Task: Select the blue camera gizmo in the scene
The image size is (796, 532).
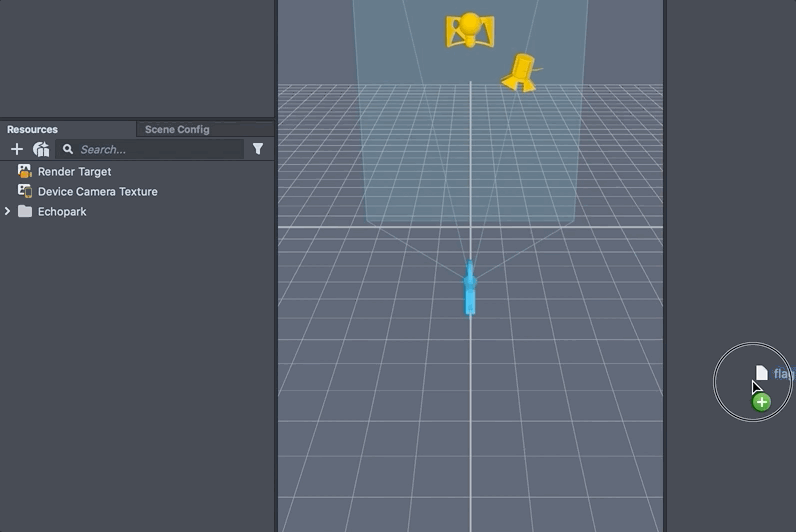Action: [470, 288]
